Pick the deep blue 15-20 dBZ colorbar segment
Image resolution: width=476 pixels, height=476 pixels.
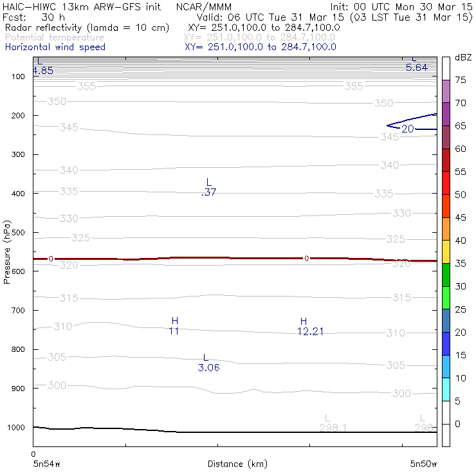tap(446, 343)
